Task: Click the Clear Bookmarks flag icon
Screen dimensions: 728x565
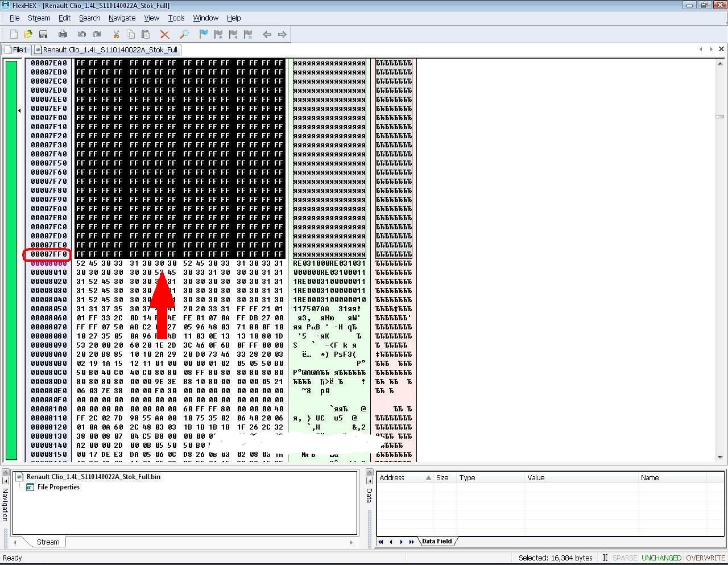Action: click(x=248, y=34)
